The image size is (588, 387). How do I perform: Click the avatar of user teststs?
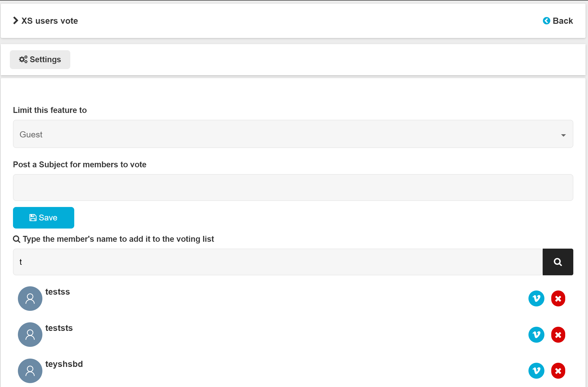tap(30, 334)
